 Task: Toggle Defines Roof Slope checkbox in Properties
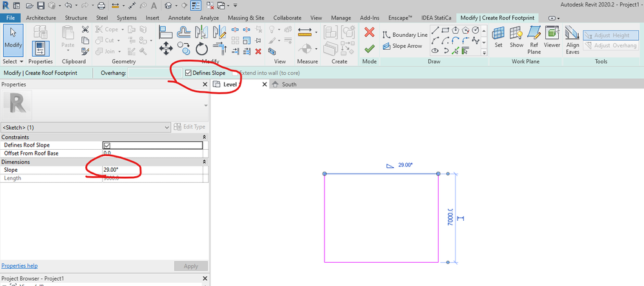click(x=106, y=145)
